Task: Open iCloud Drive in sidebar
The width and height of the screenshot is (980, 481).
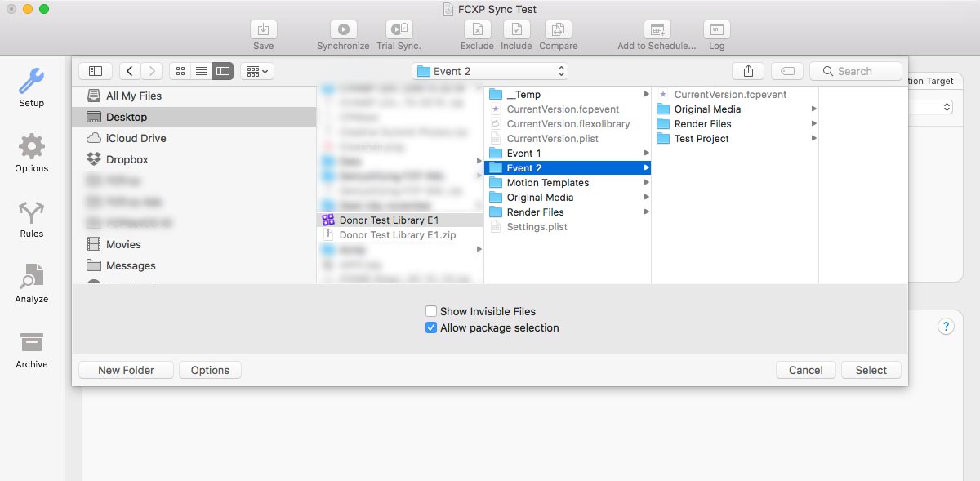Action: (x=194, y=138)
